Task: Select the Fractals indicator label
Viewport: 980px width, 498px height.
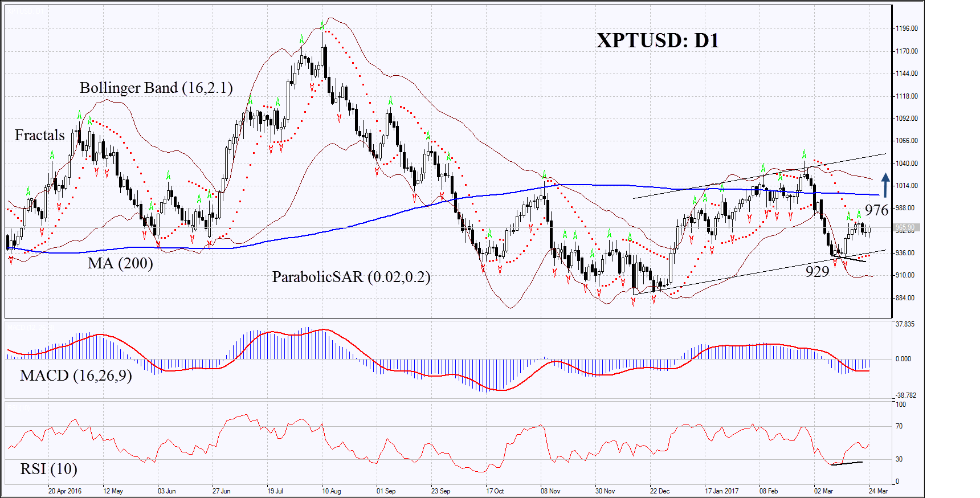Action: [x=40, y=135]
